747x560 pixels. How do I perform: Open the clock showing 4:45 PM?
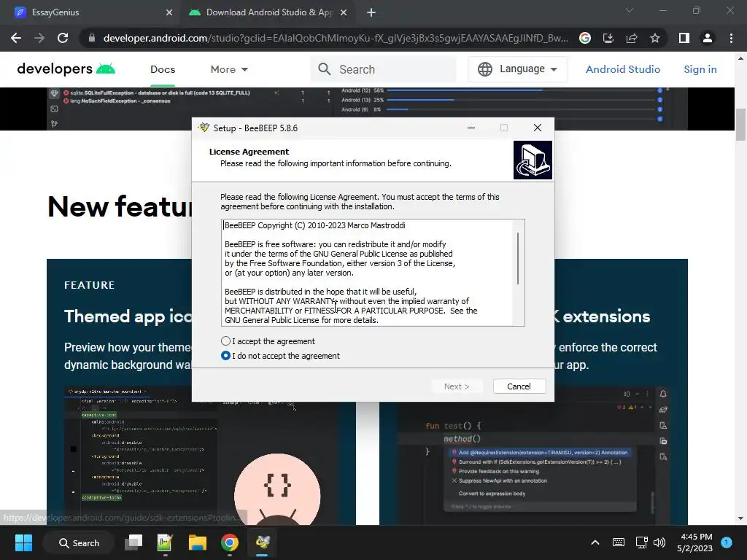[695, 542]
